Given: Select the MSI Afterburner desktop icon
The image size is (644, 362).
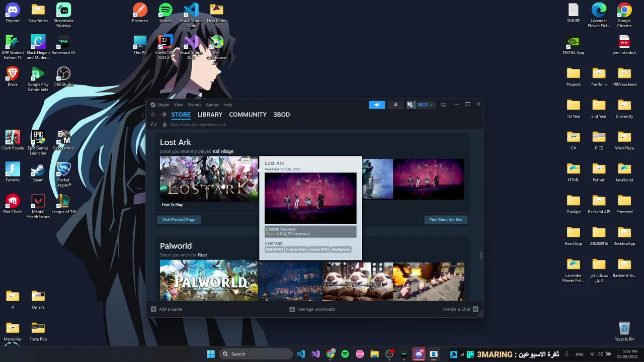Looking at the screenshot, I should [x=216, y=47].
